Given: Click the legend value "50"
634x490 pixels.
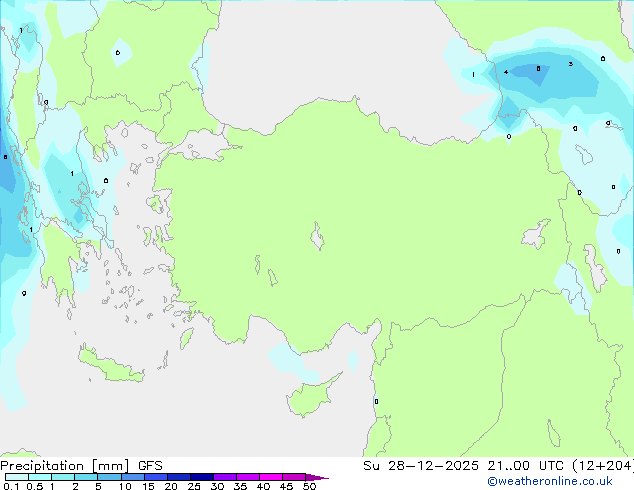Looking at the screenshot, I should pyautogui.click(x=309, y=486).
